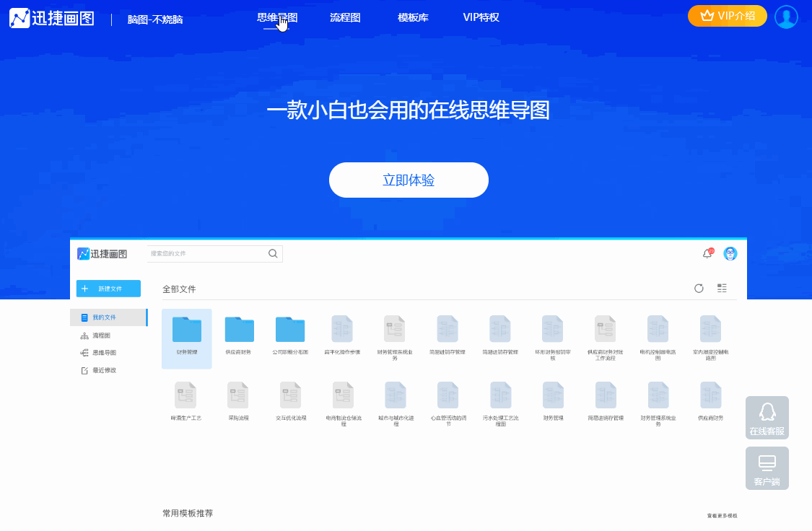Switch to list view layout icon
812x531 pixels.
722,288
